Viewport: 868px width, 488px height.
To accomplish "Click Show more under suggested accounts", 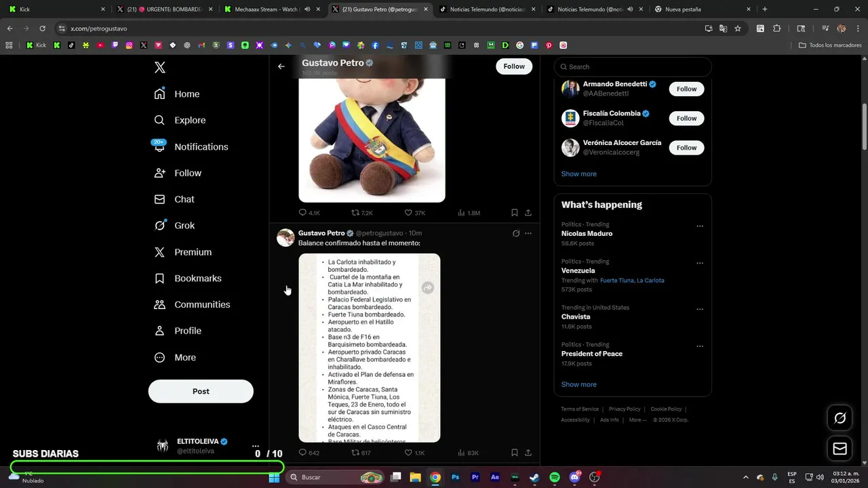I will click(578, 174).
